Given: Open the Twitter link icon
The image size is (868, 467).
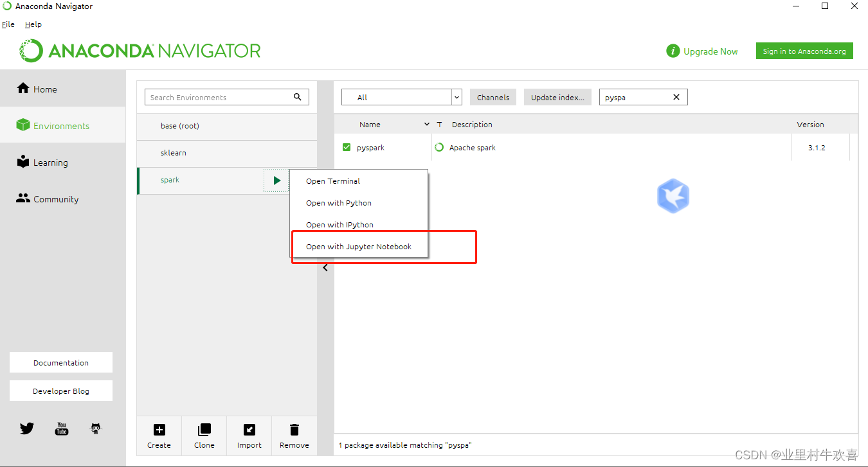Looking at the screenshot, I should [26, 428].
